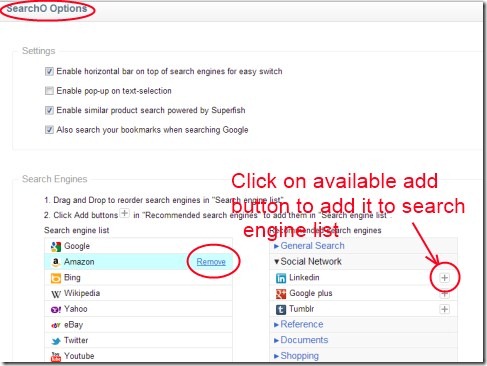Select the eBay row text

click(x=73, y=325)
